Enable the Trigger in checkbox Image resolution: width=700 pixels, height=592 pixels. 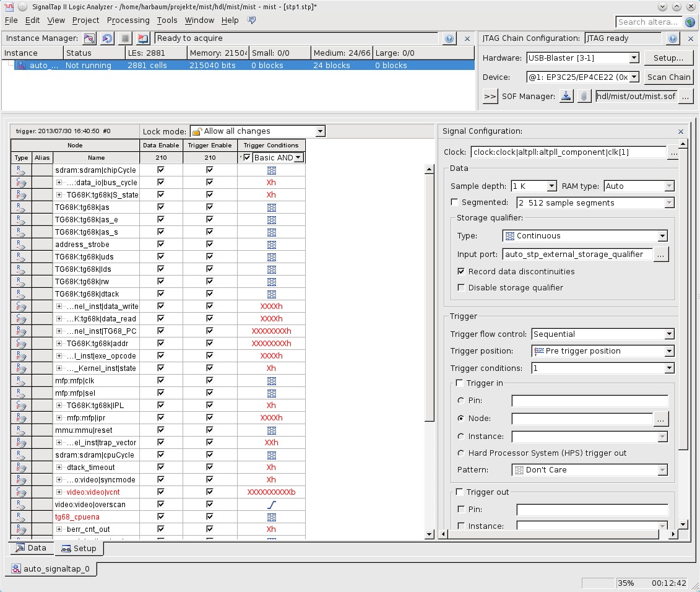pyautogui.click(x=459, y=383)
